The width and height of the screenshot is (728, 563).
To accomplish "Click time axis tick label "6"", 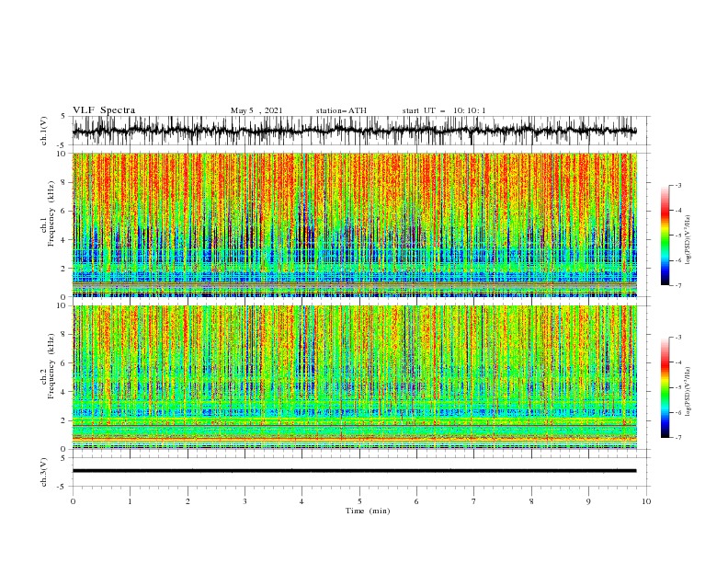I will click(x=417, y=501).
